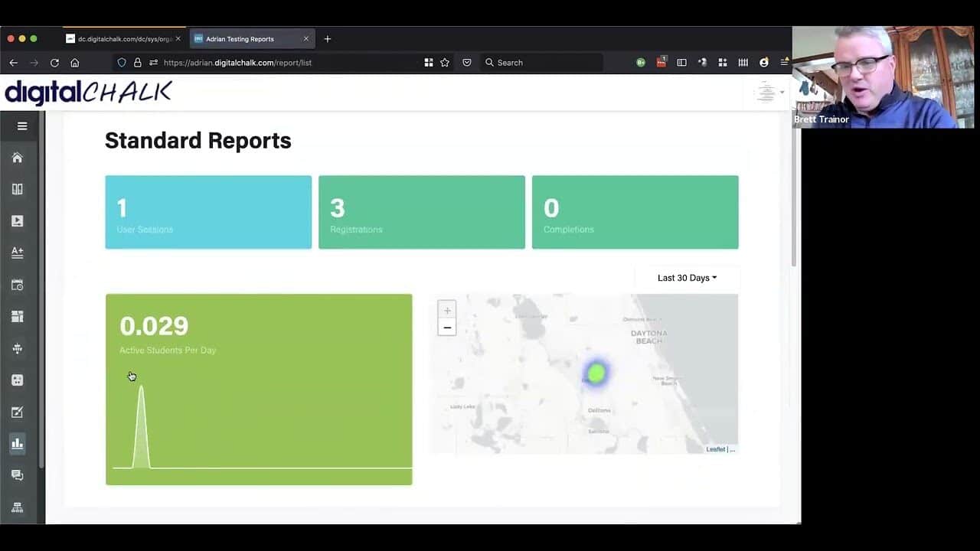Open the edit pencil-square sidebar icon
This screenshot has width=980, height=551.
coord(17,412)
